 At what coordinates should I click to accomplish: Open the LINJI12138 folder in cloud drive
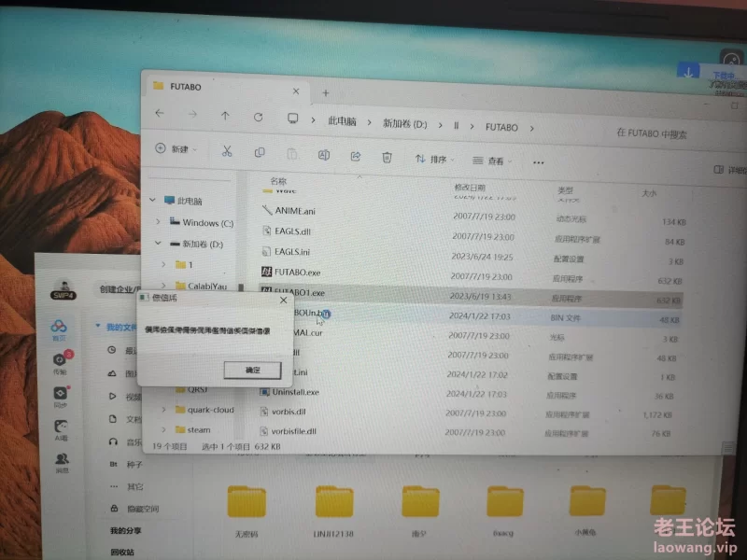(334, 511)
